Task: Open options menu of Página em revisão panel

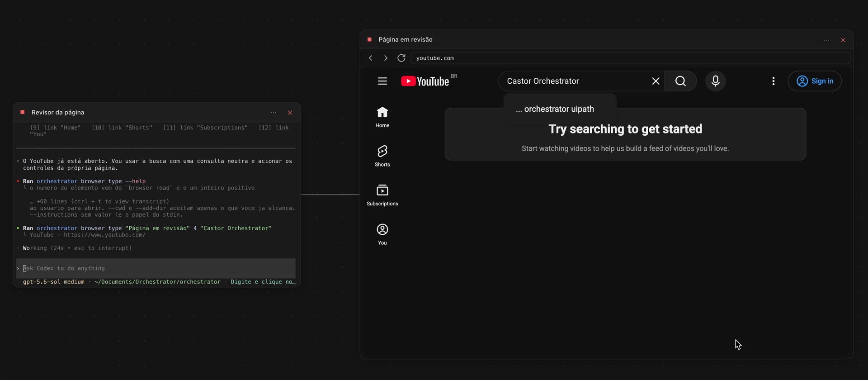Action: click(x=826, y=40)
